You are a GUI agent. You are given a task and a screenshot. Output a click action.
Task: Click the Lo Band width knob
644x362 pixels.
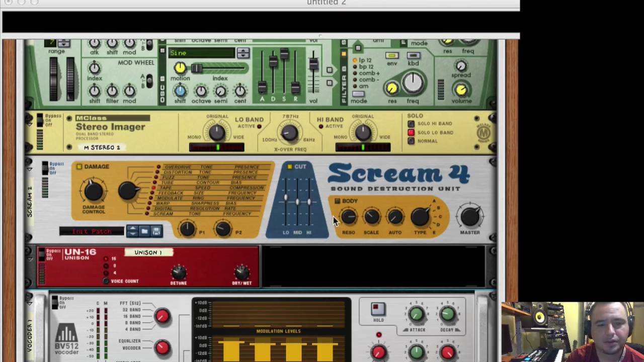(217, 132)
